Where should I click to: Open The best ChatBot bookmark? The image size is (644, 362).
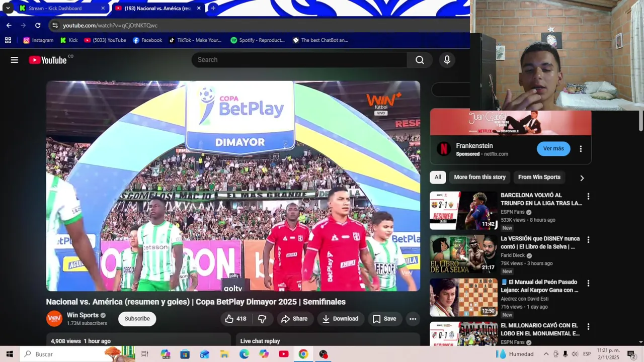(320, 40)
